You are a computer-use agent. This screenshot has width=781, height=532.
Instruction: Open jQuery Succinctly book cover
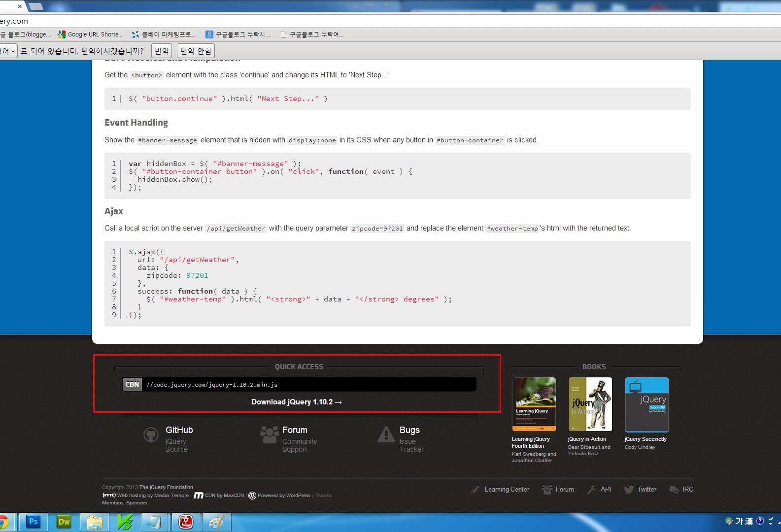tap(647, 404)
